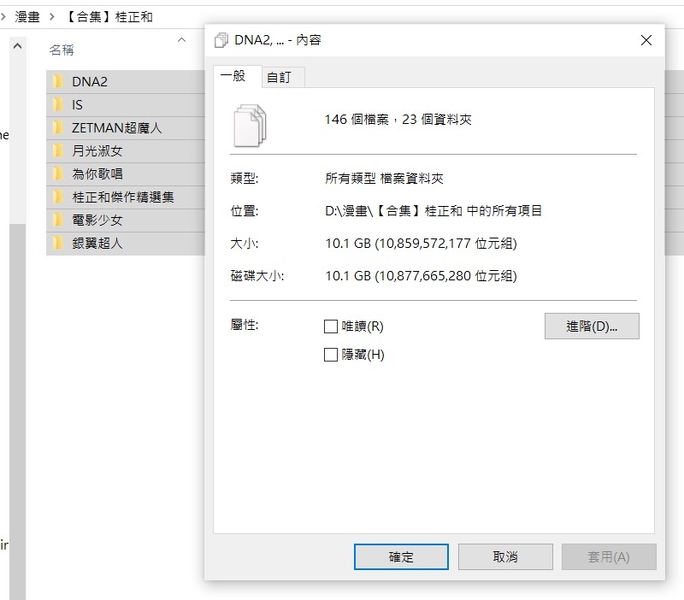The image size is (684, 600).
Task: Click the 桂正和傑作精選集 folder icon
Action: click(x=58, y=197)
